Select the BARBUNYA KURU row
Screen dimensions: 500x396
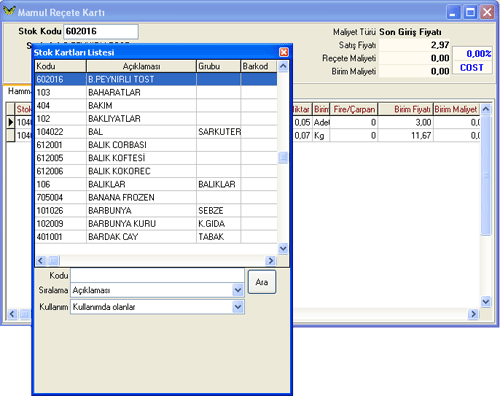point(156,224)
